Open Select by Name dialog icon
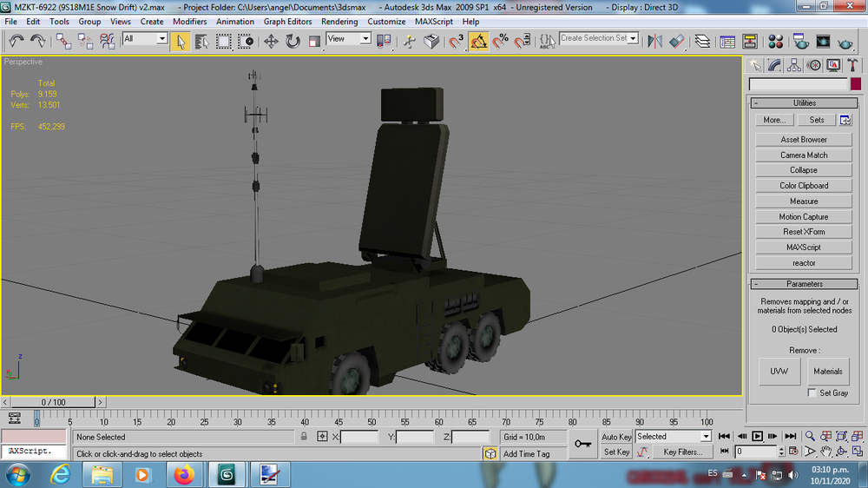Screen dimensions: 868x488 [201, 41]
